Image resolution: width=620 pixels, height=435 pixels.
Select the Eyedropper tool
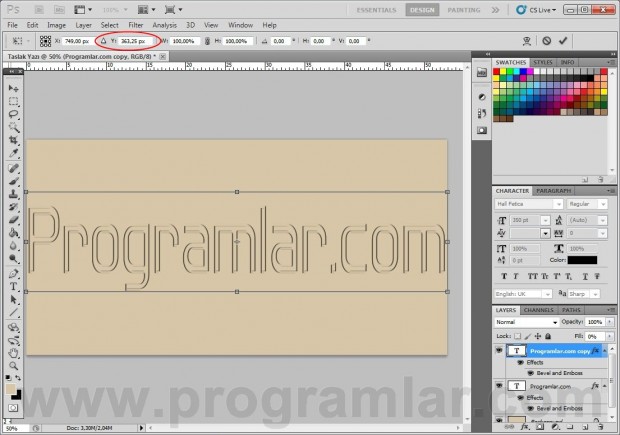tap(13, 153)
